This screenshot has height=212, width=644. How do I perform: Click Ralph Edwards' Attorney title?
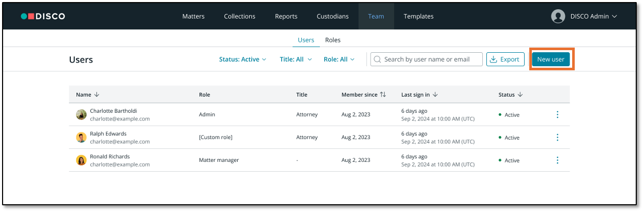pyautogui.click(x=307, y=138)
